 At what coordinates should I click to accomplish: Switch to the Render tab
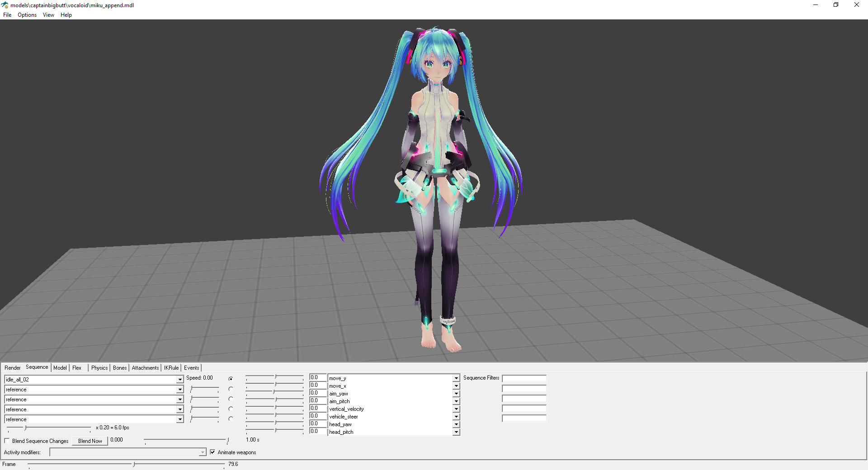(13, 368)
